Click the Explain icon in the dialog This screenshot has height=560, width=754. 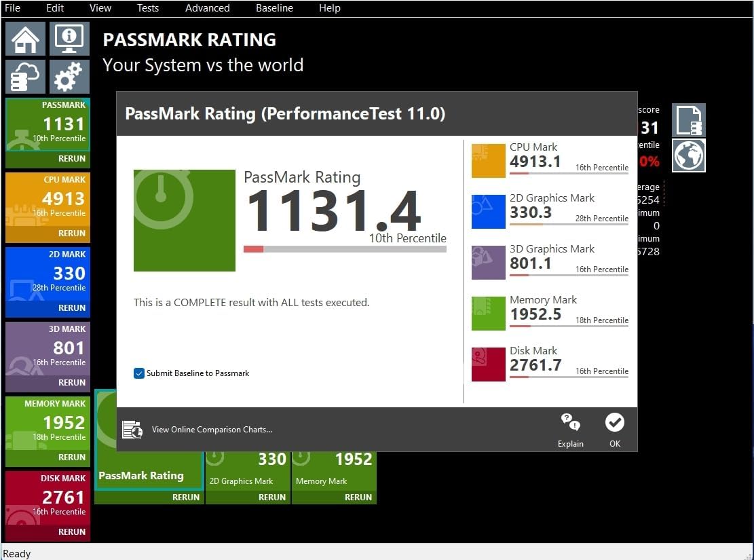coord(570,430)
